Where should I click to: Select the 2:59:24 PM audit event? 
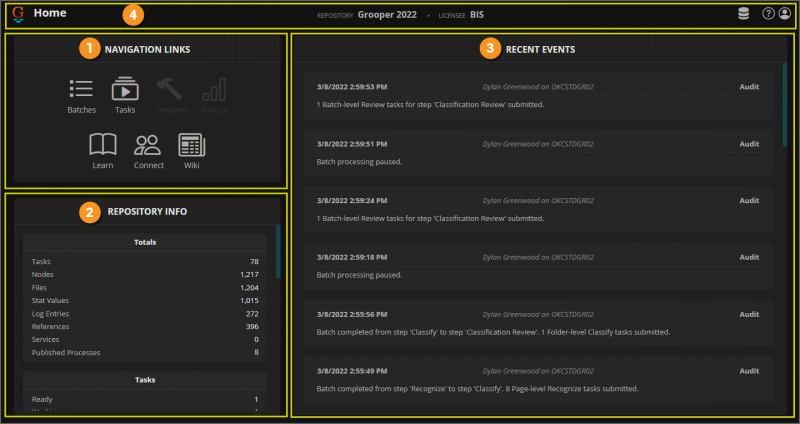538,210
